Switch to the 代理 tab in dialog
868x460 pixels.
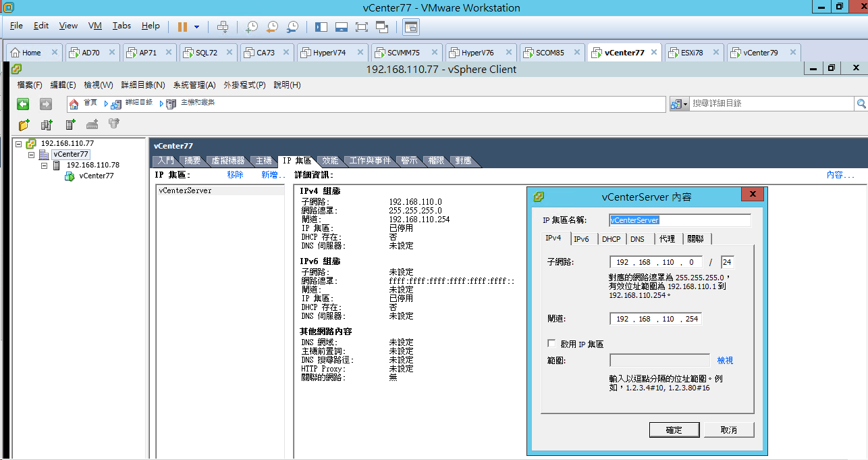point(667,238)
